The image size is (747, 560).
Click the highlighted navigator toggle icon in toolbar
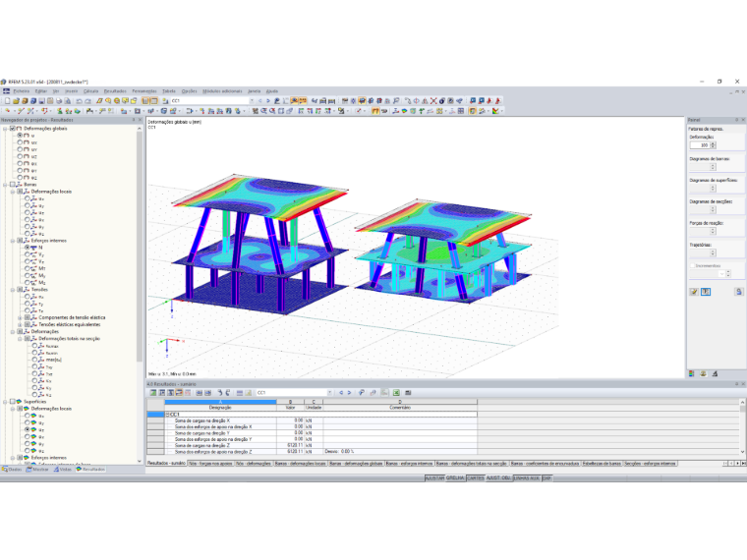click(145, 101)
